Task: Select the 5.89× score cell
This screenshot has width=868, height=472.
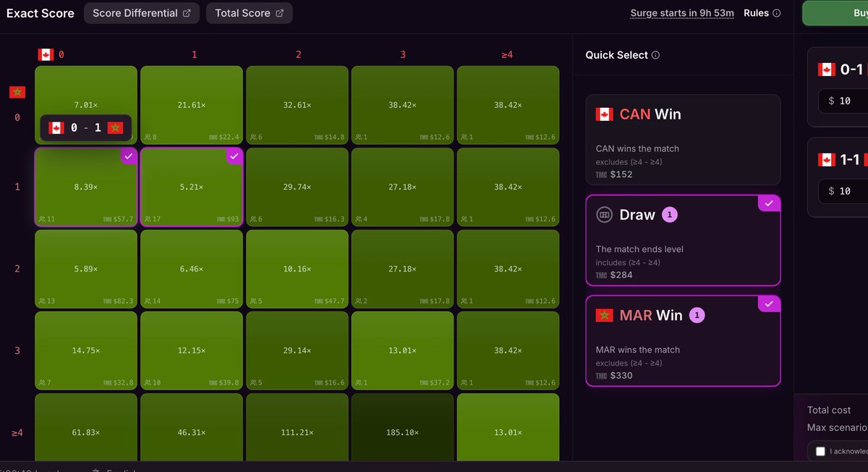Action: [x=86, y=269]
